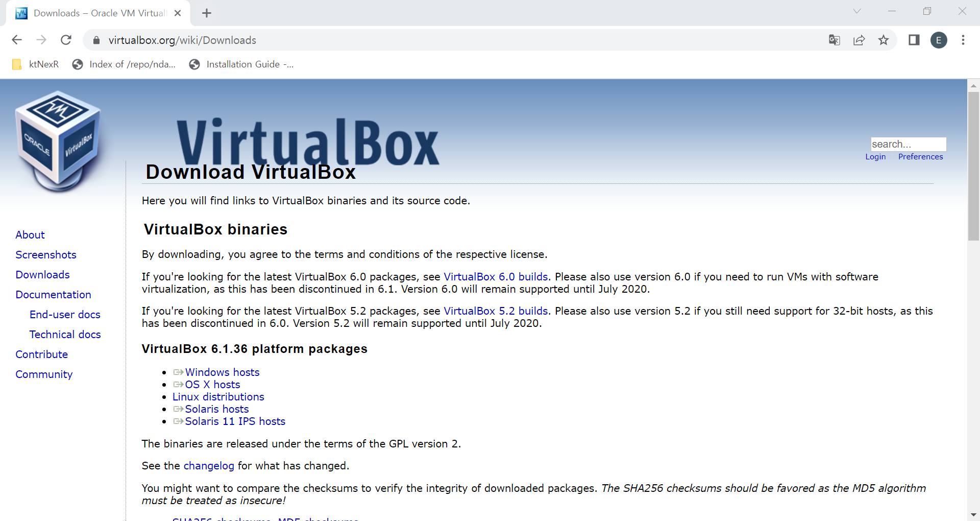This screenshot has width=980, height=521.
Task: Open Contribute in the sidebar
Action: (x=41, y=354)
